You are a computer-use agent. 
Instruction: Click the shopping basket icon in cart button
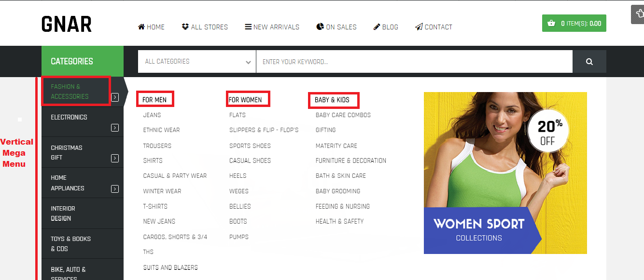point(551,23)
